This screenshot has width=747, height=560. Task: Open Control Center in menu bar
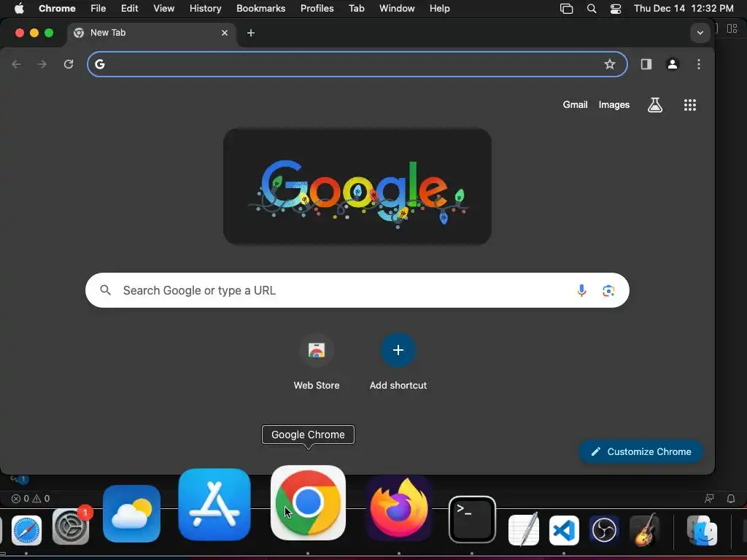tap(616, 9)
